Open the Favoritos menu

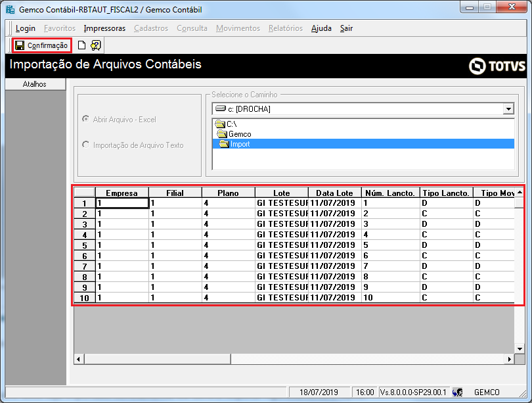click(x=60, y=28)
